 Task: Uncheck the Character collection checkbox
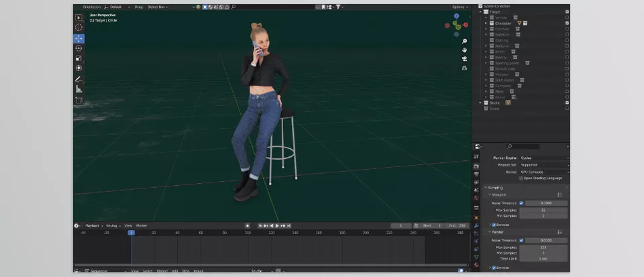[x=568, y=23]
